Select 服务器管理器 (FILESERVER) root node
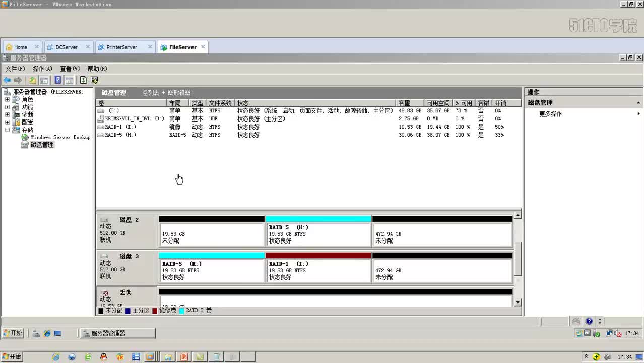Viewport: 644px width, 363px height. point(48,92)
